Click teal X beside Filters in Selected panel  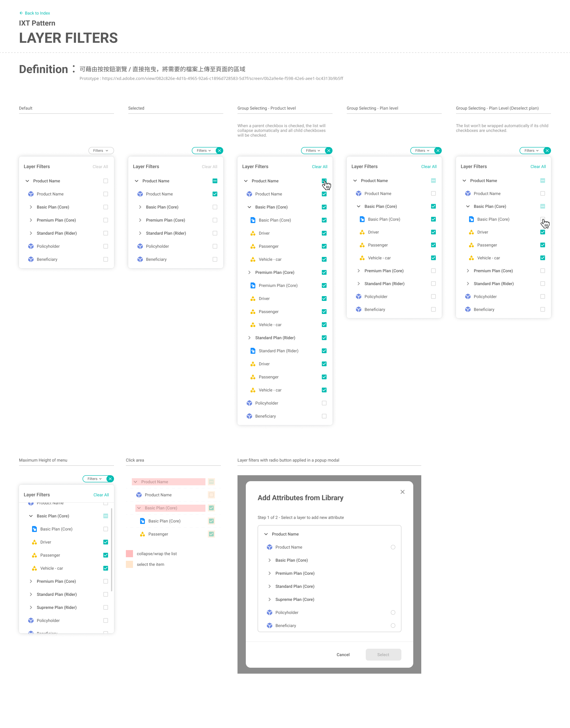(x=219, y=151)
